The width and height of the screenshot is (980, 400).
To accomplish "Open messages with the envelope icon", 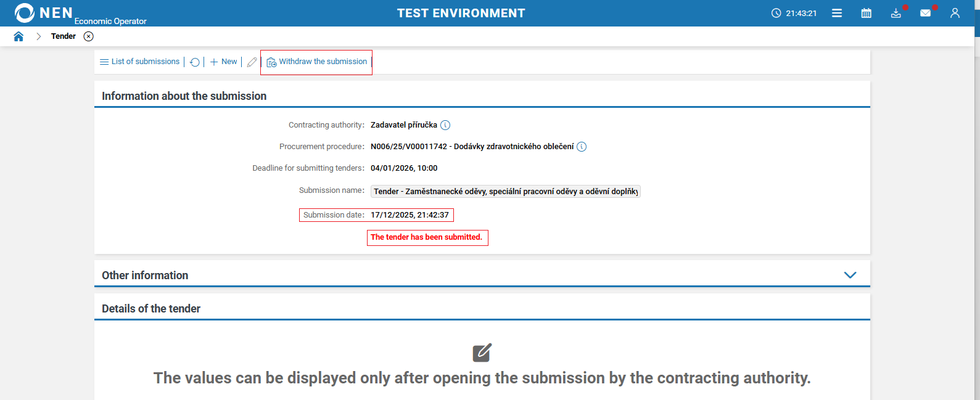I will (x=925, y=12).
